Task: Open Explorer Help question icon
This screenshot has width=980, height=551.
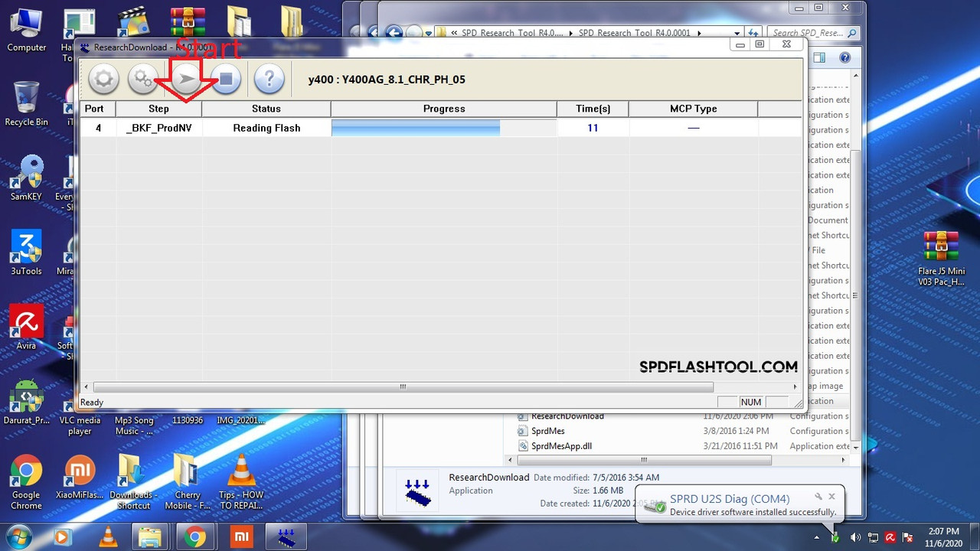Action: click(x=844, y=58)
